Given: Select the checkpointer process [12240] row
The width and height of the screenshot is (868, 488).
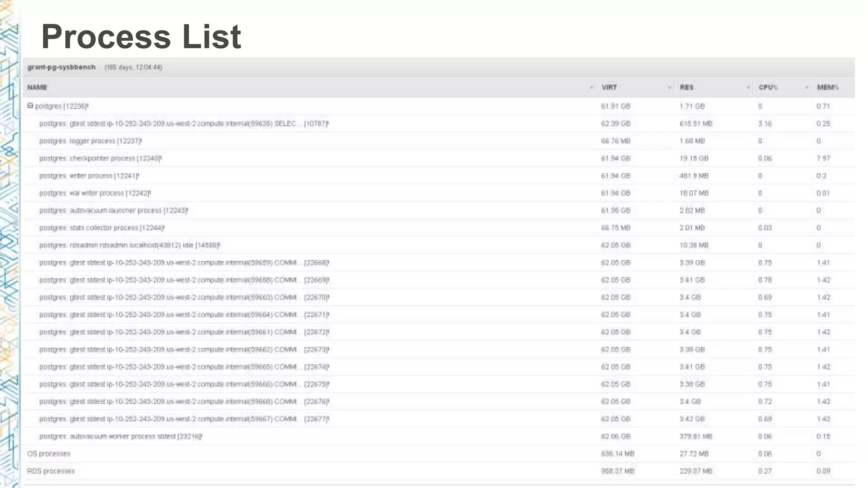Looking at the screenshot, I should tap(439, 158).
